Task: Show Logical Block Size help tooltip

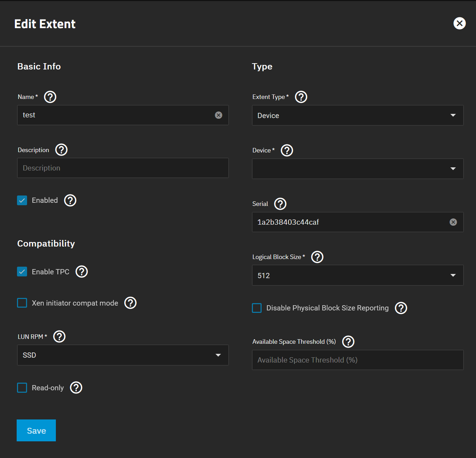Action: coord(317,257)
